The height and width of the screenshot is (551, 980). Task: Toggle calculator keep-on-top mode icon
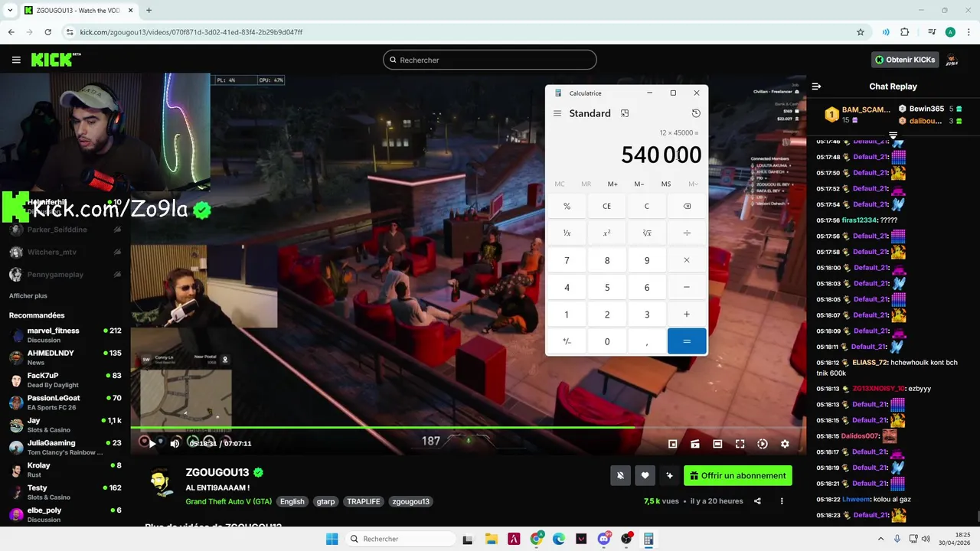tap(625, 113)
